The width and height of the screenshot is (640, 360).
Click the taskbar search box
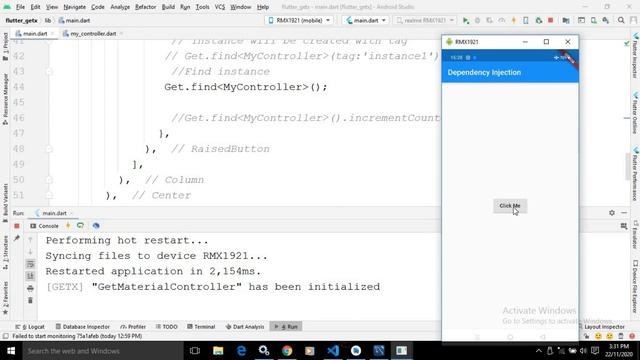tap(103, 351)
